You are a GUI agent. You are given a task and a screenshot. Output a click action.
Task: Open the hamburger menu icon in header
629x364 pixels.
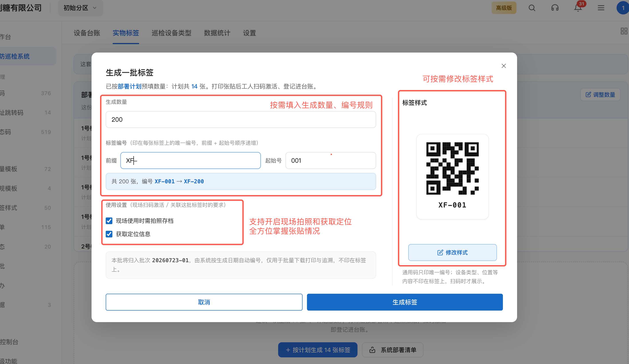(601, 8)
